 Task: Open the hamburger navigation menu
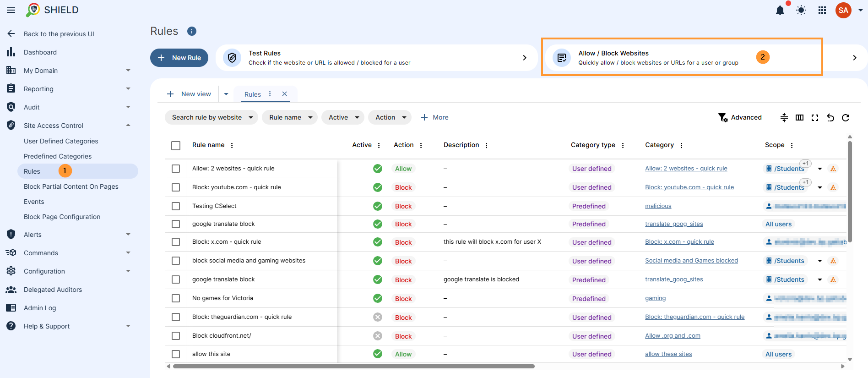(x=11, y=10)
